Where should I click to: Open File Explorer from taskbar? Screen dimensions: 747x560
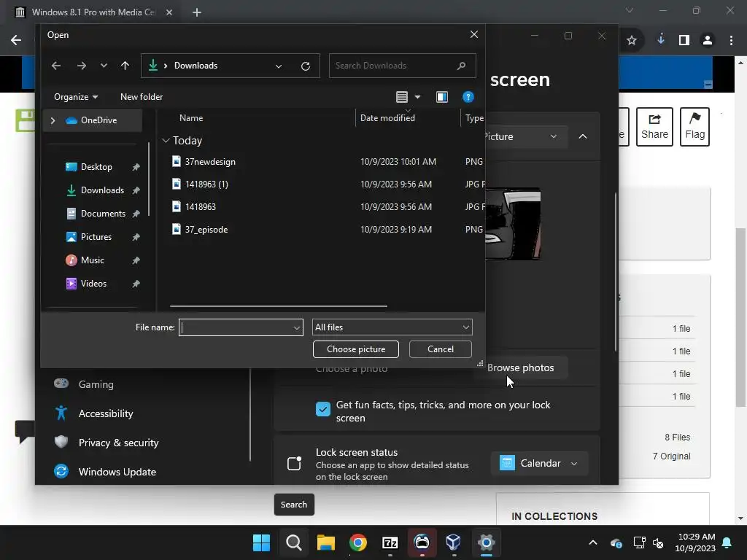click(x=326, y=542)
